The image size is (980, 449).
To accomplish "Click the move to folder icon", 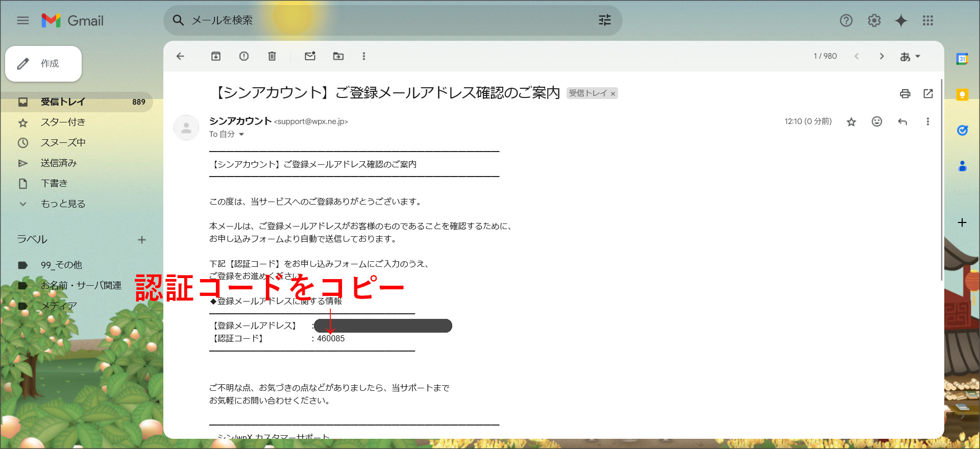I will (x=338, y=56).
